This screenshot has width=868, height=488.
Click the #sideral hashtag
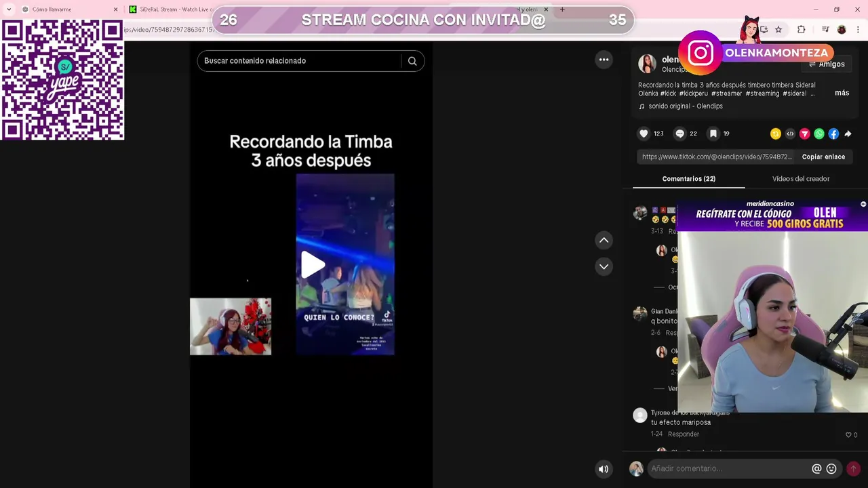click(794, 94)
